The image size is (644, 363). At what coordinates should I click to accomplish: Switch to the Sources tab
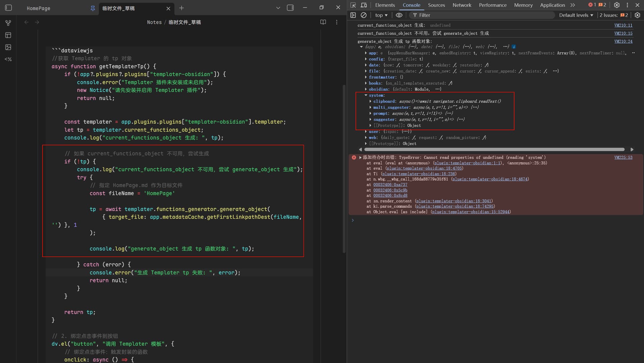[x=436, y=5]
